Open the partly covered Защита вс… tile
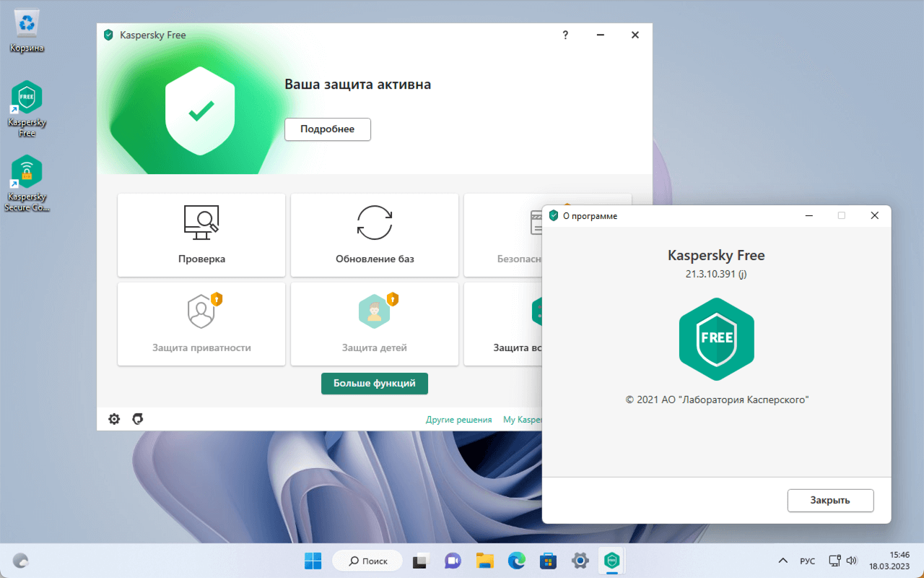The width and height of the screenshot is (924, 578). (503, 324)
